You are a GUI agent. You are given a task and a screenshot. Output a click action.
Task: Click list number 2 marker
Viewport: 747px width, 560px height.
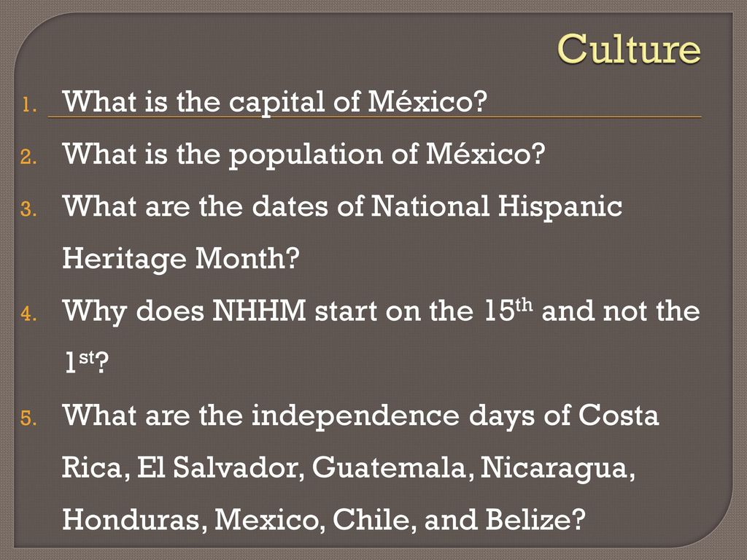point(29,157)
